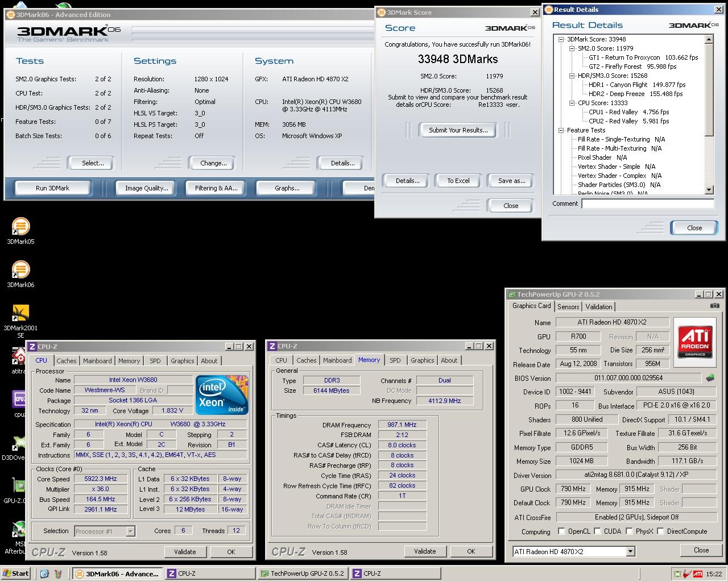Click the Graphs... button in 3DMark06
Viewport: 728px width, 582px height.
coord(287,188)
